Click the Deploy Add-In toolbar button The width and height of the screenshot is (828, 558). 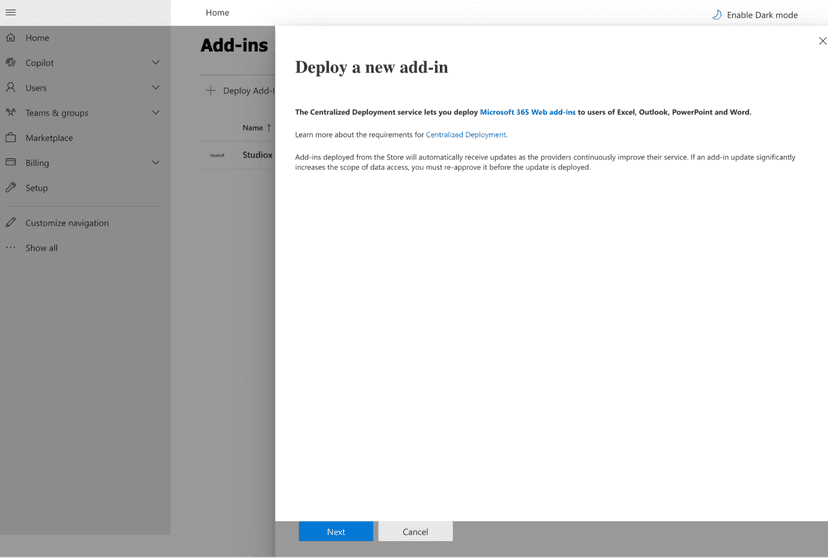click(x=240, y=90)
